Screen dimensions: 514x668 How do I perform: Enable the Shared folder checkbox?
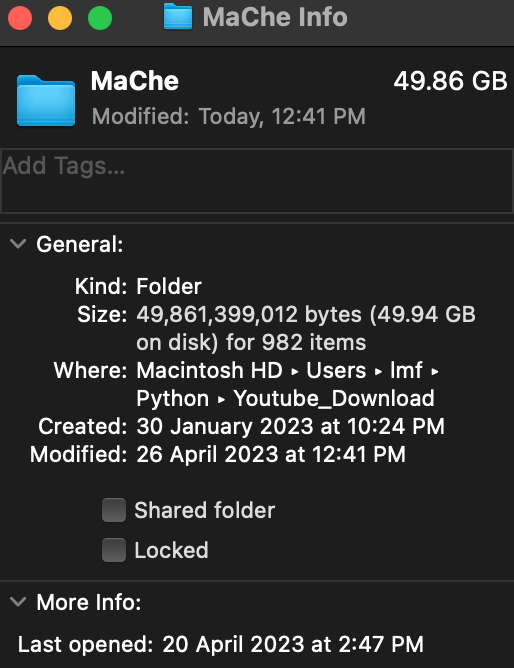pos(114,510)
